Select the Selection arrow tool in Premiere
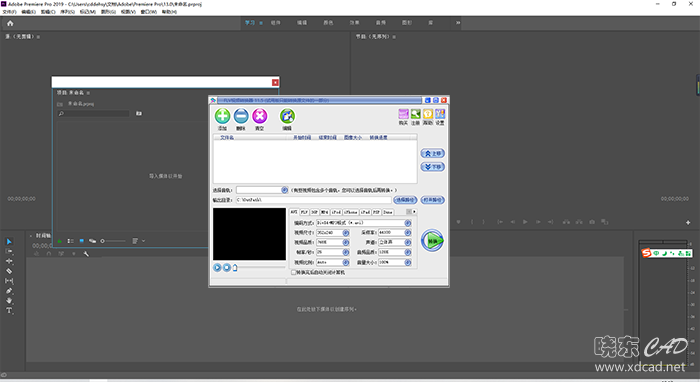700x382 pixels. pyautogui.click(x=9, y=241)
